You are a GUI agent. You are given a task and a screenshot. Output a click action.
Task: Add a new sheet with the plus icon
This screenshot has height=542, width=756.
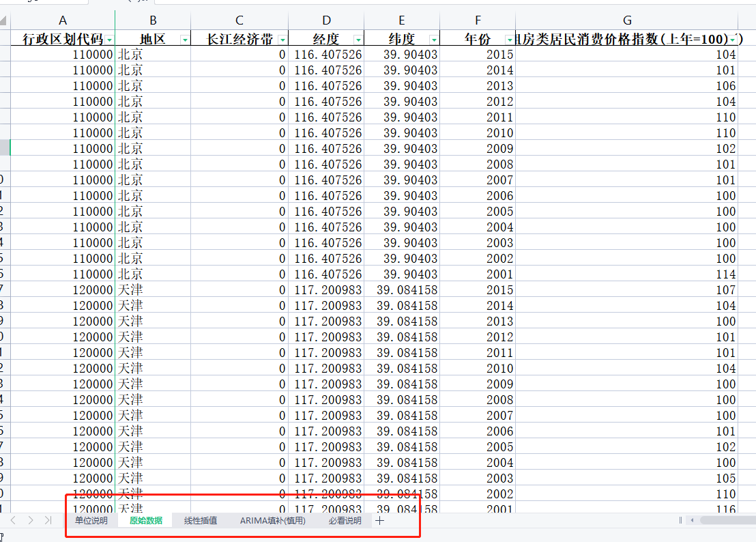click(380, 520)
